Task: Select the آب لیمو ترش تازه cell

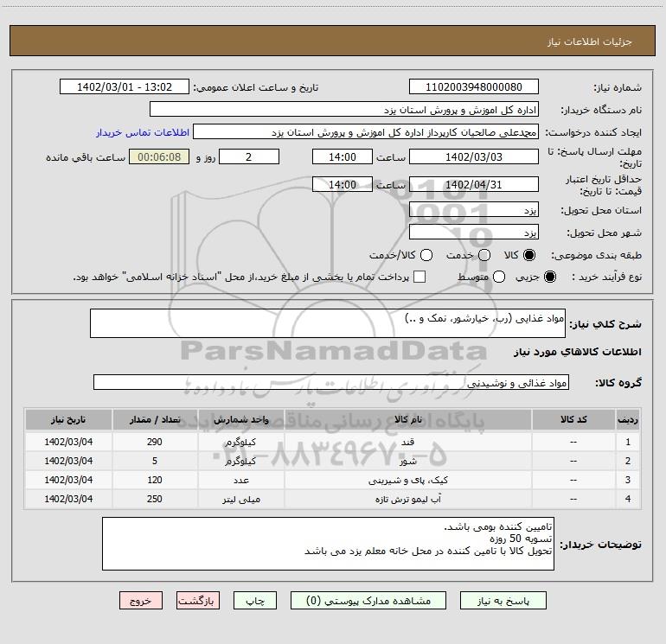Action: click(x=407, y=500)
